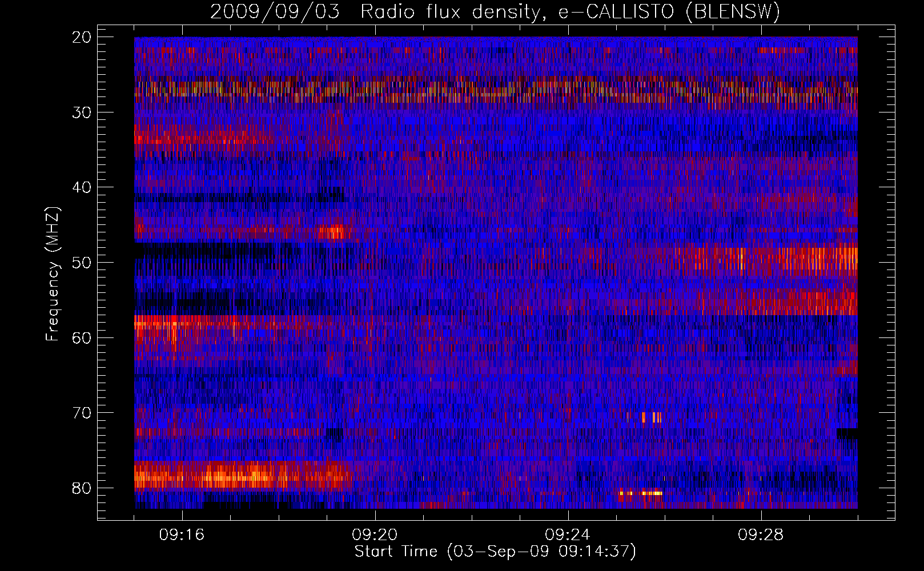
Task: Click the 'Start Time (03-Sep-09 09:14:37)' label
Action: [495, 552]
